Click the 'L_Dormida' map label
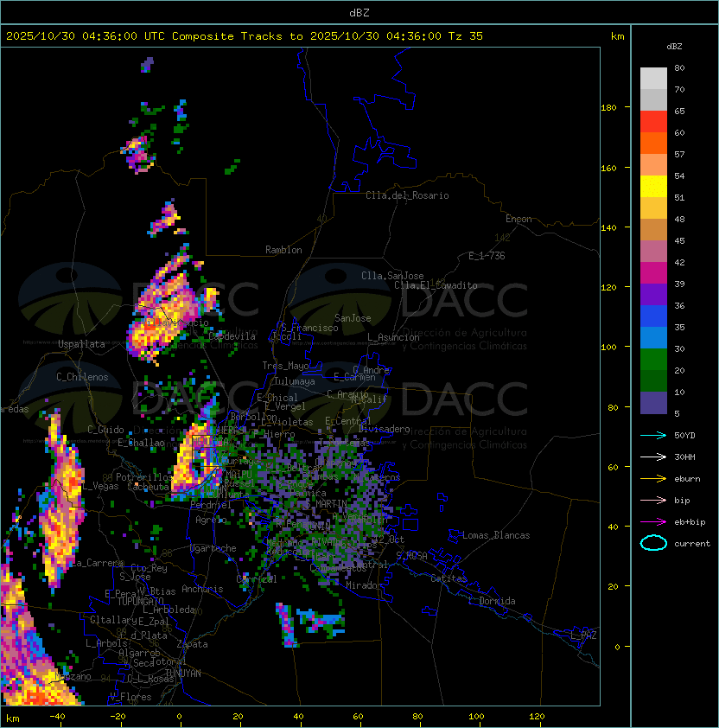The width and height of the screenshot is (719, 728). 492,601
